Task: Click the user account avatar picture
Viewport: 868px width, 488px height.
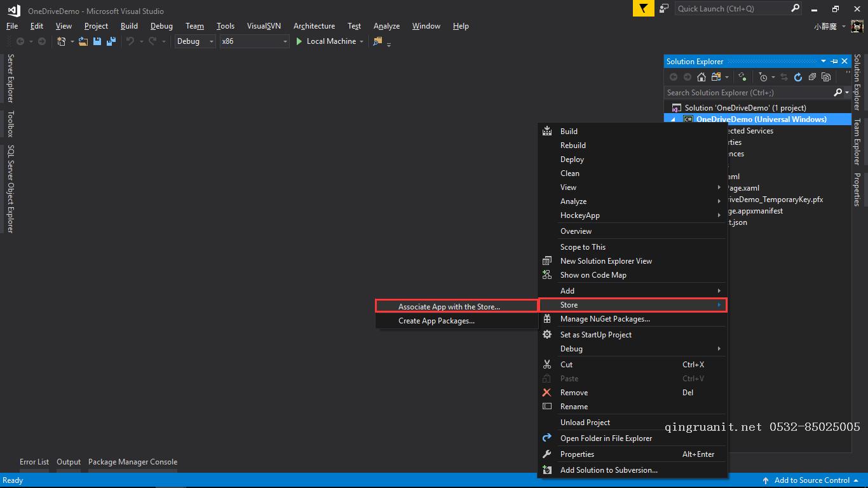Action: 857,27
